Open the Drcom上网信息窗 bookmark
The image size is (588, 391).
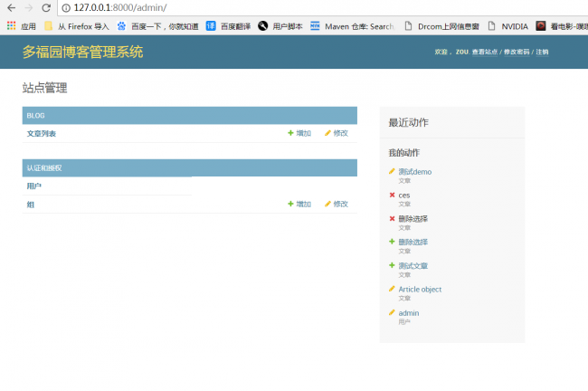point(442,26)
